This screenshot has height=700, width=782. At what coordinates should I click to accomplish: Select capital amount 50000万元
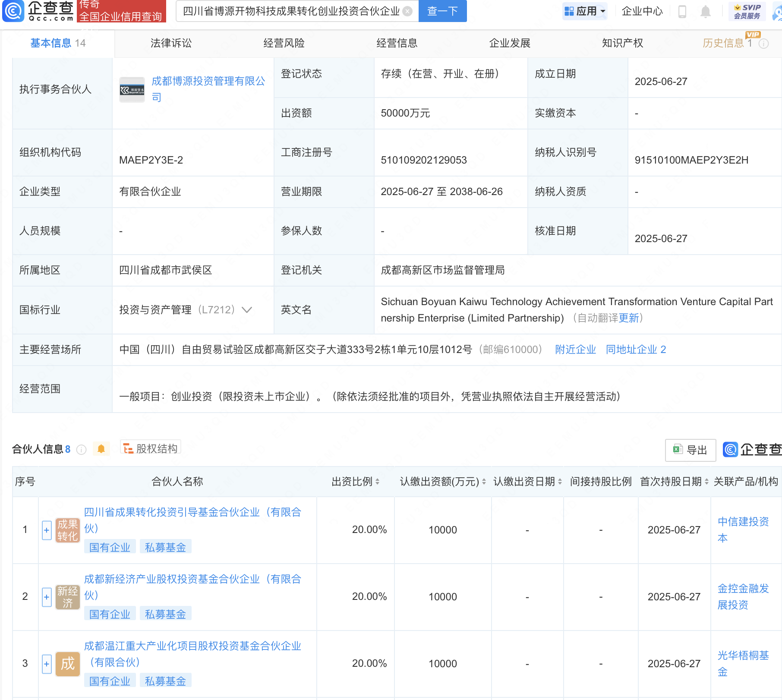coord(405,113)
